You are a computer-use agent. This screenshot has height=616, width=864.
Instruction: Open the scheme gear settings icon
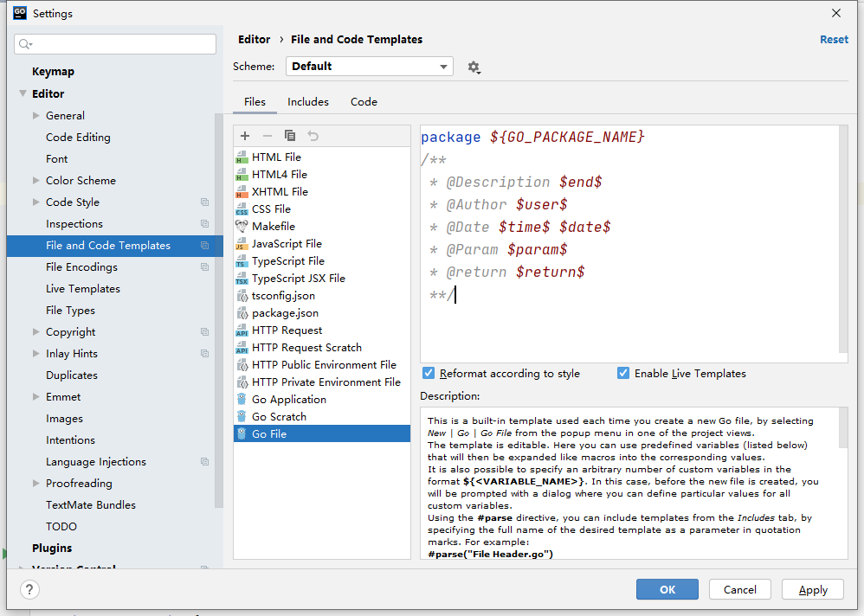474,67
